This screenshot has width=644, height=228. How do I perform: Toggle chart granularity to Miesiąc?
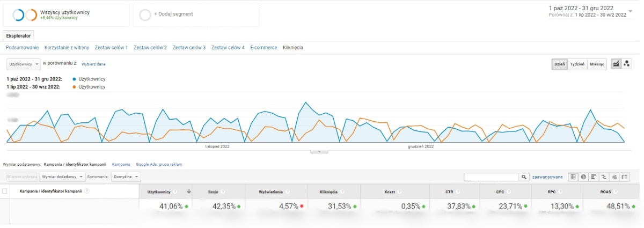click(597, 64)
